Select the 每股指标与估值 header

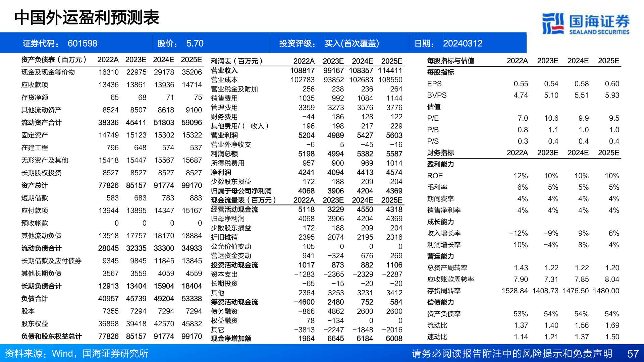(450, 61)
